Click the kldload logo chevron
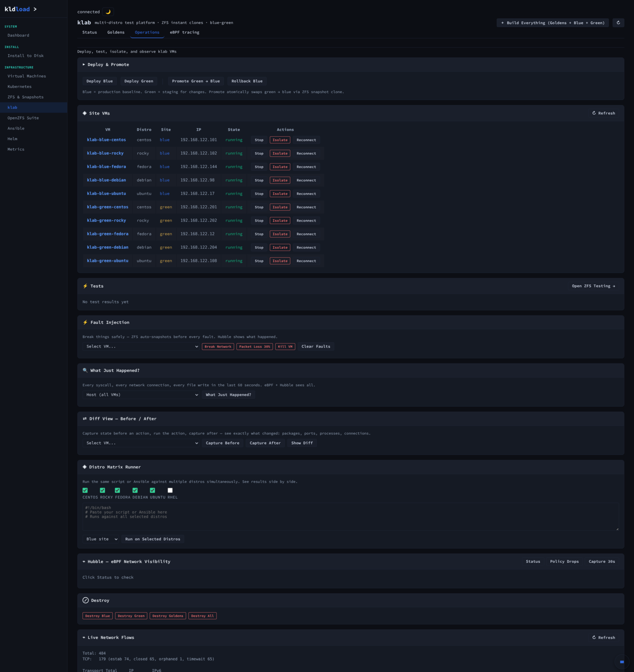Viewport: 634px width, 672px height. click(x=35, y=9)
